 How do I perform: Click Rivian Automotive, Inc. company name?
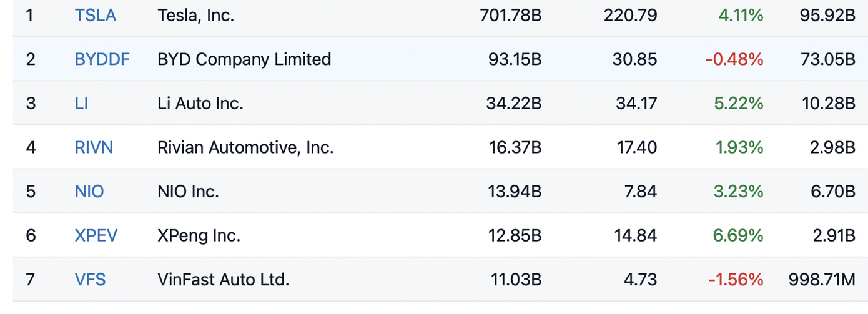[245, 147]
